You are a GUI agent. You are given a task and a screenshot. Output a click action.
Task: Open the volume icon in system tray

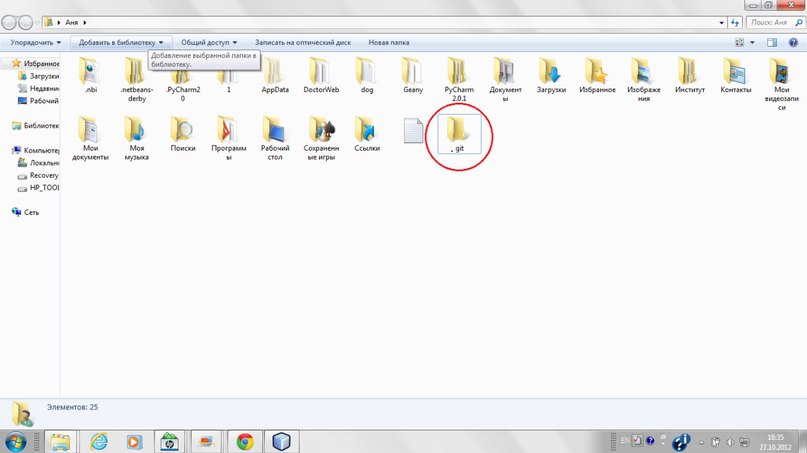point(730,442)
